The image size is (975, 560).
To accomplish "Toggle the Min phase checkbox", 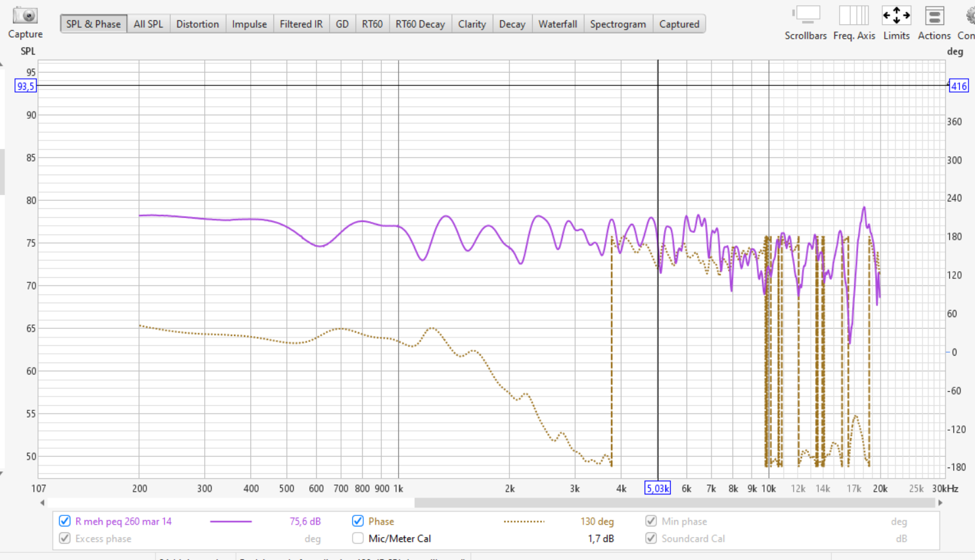I will point(650,521).
